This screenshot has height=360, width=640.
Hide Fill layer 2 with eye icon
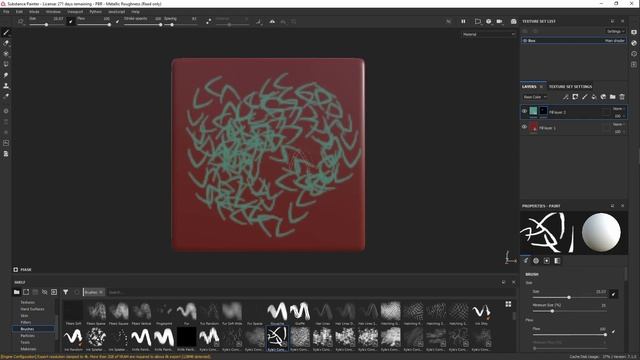click(x=524, y=111)
